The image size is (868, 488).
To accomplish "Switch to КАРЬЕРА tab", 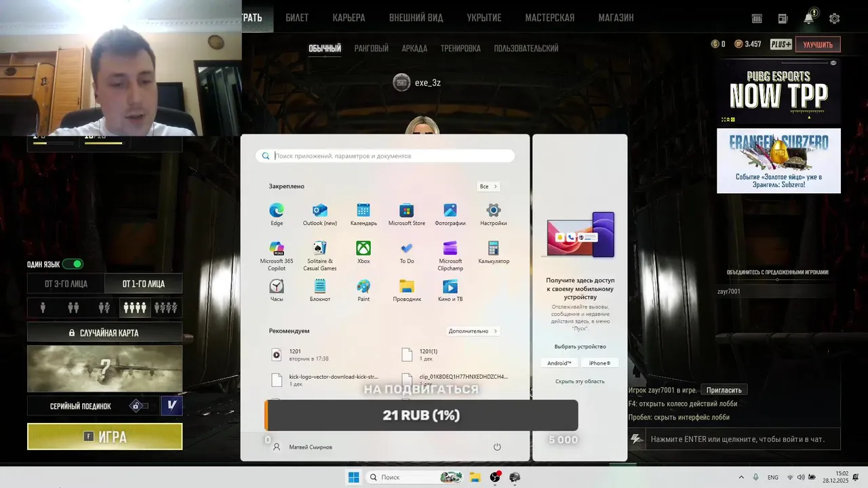I will pyautogui.click(x=349, y=18).
